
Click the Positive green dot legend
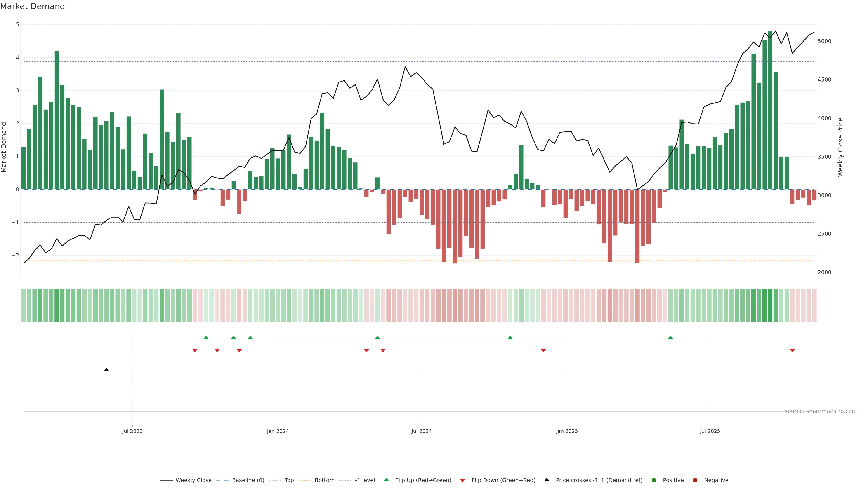tap(654, 480)
